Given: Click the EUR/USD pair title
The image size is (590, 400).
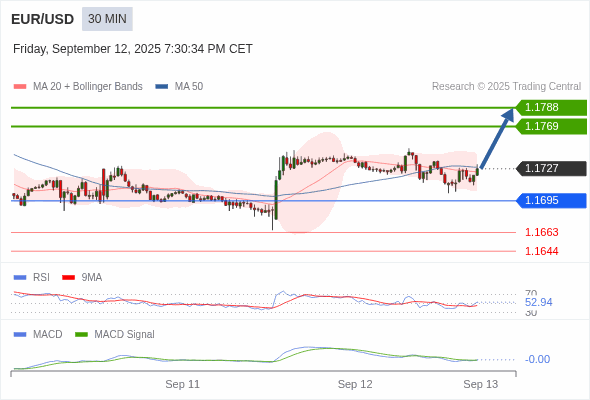Looking at the screenshot, I should tap(43, 19).
